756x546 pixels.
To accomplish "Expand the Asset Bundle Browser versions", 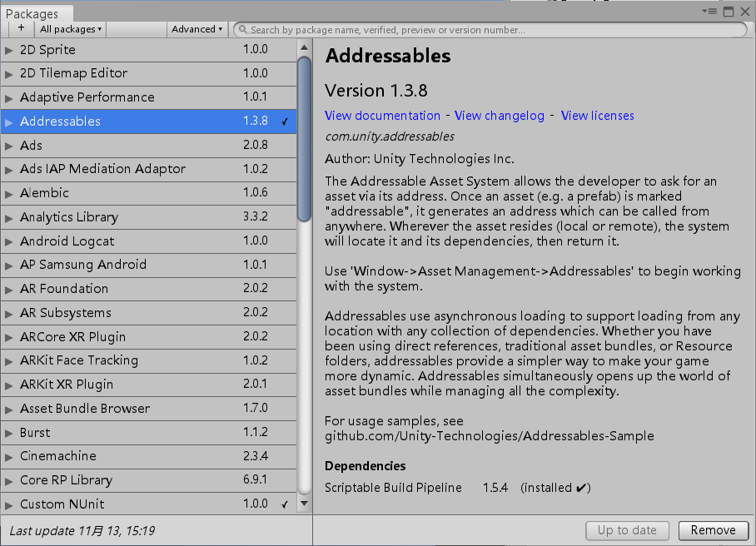I will click(8, 409).
